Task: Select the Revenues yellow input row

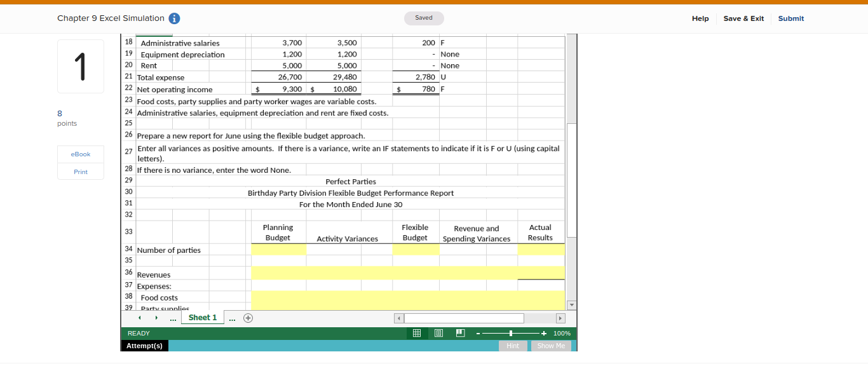Action: pos(408,273)
